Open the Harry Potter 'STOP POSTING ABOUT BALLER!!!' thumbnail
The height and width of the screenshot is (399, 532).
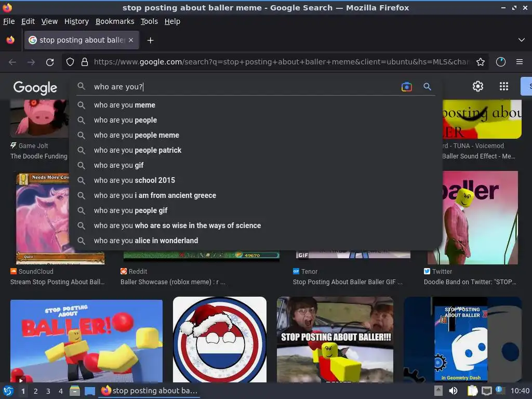point(335,340)
